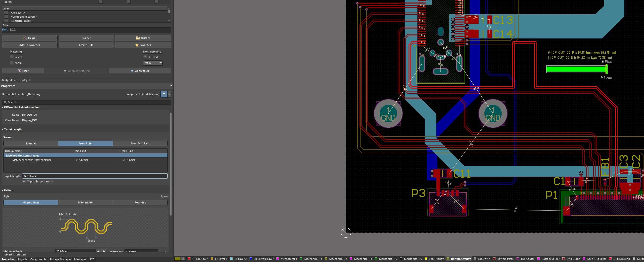
Task: Clear the current filter
Action: (x=23, y=71)
